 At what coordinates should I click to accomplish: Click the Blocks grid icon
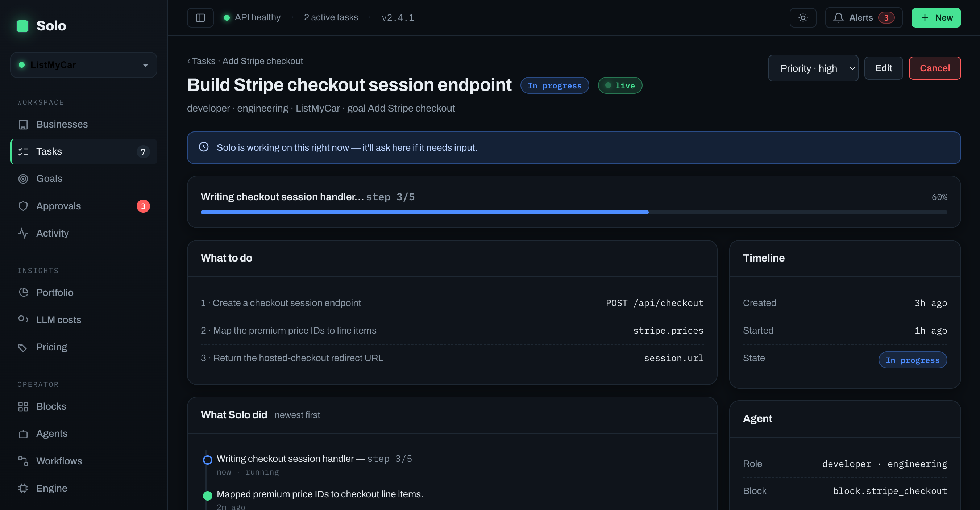(23, 406)
